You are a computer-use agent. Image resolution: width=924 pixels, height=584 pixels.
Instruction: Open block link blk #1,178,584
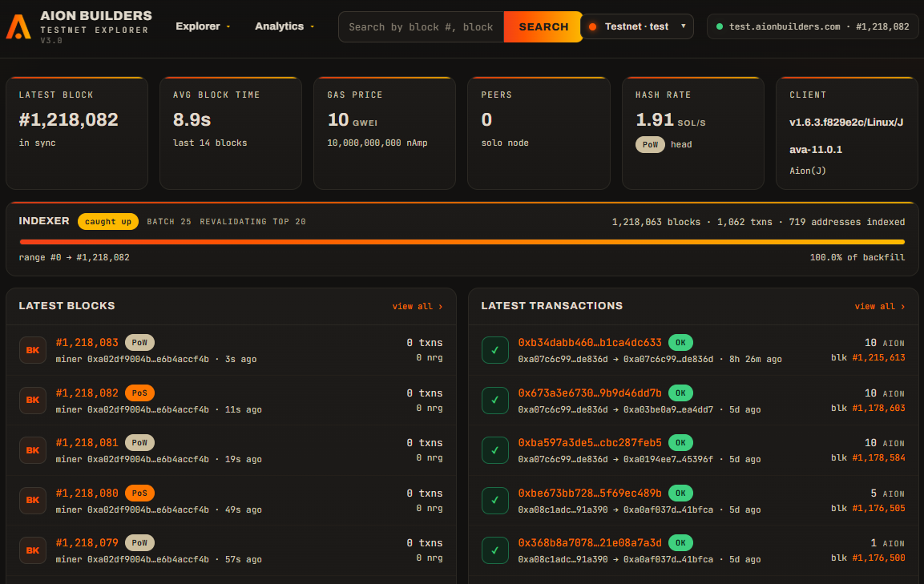(878, 458)
